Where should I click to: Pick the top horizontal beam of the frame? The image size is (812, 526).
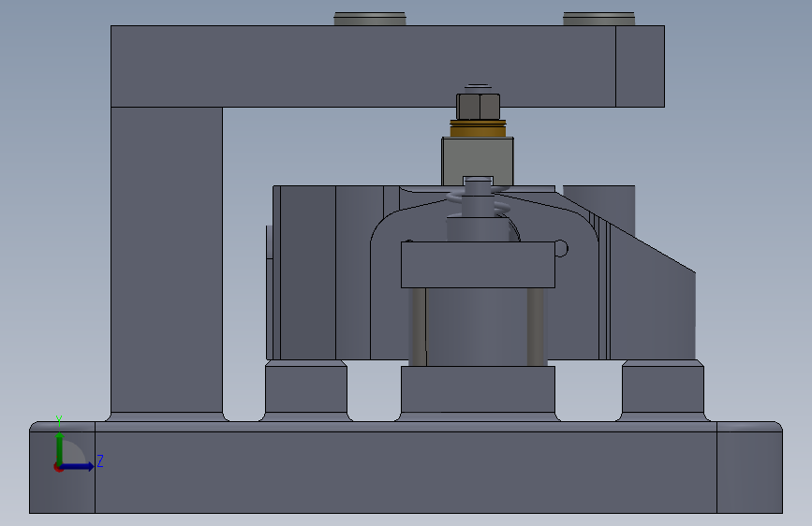[x=363, y=66]
